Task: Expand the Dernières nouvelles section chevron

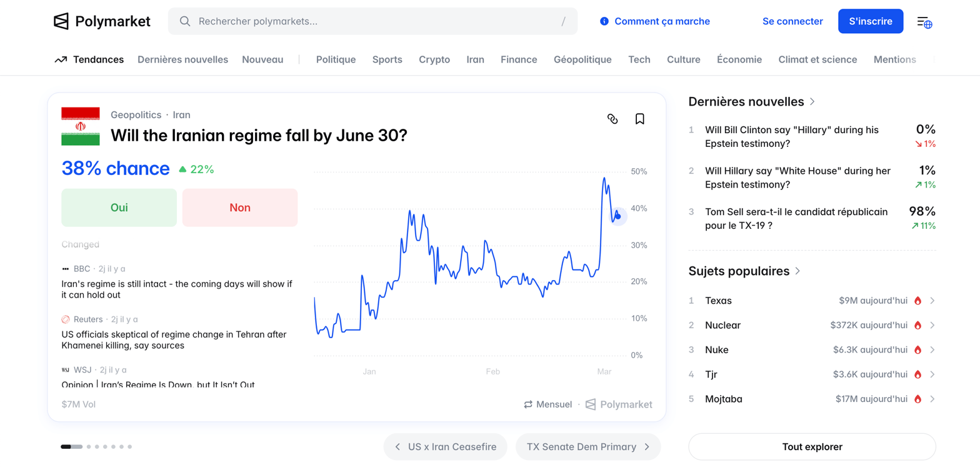Action: point(812,101)
